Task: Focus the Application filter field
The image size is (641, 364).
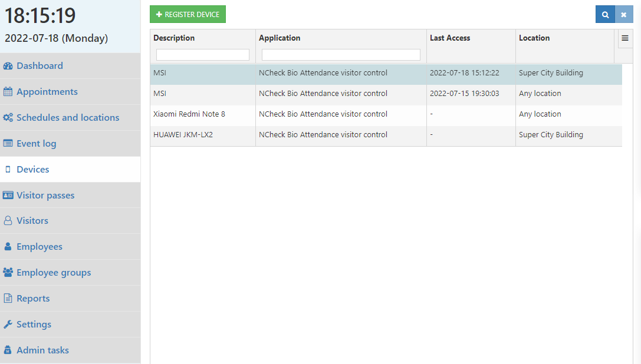Action: coord(341,55)
